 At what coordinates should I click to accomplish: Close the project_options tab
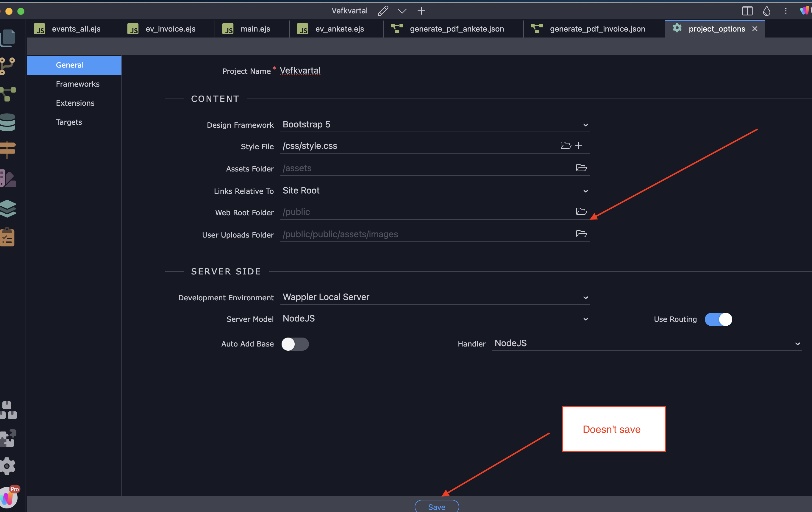click(755, 29)
